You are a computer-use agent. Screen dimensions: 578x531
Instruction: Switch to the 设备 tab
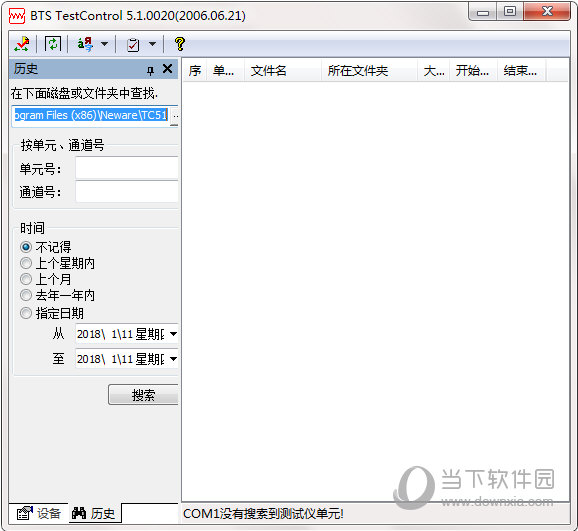[39, 513]
